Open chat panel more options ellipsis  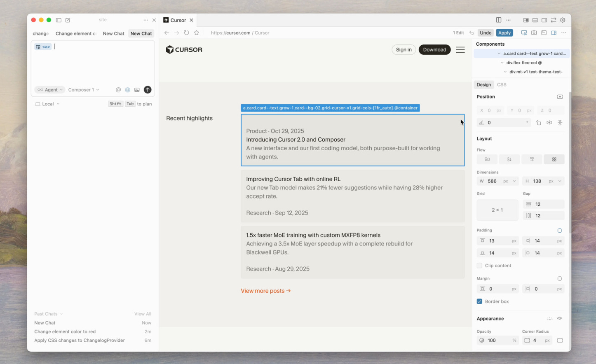pos(145,20)
